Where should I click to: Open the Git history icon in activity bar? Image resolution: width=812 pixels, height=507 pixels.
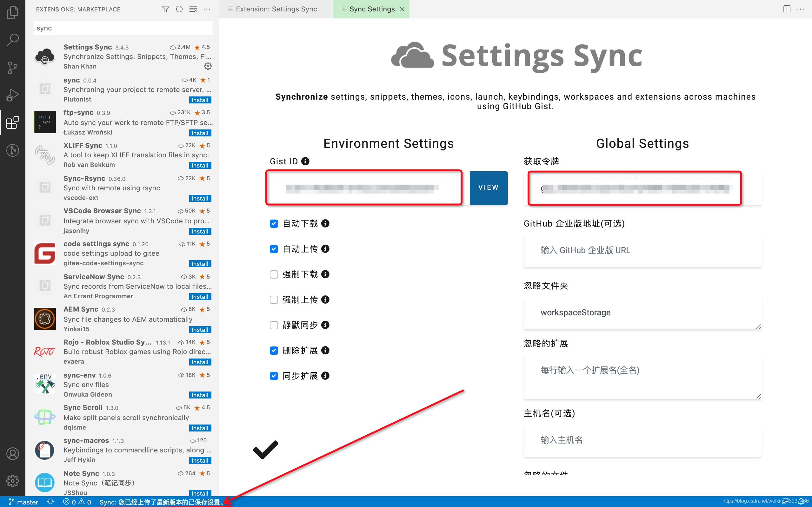[x=12, y=150]
